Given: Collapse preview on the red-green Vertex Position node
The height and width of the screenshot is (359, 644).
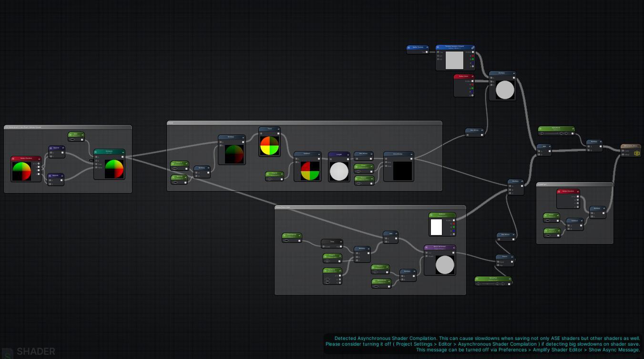Looking at the screenshot, I should [39, 159].
